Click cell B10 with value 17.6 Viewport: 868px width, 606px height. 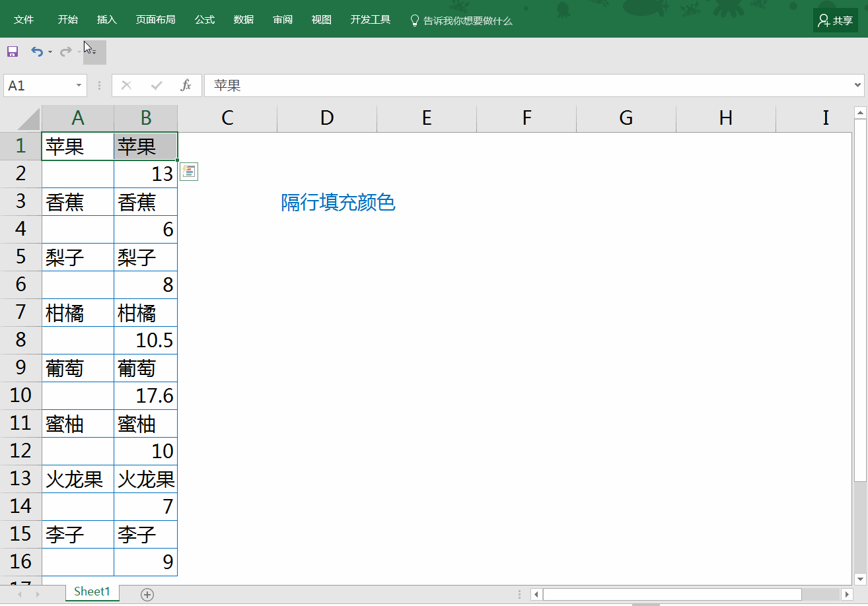[x=146, y=395]
